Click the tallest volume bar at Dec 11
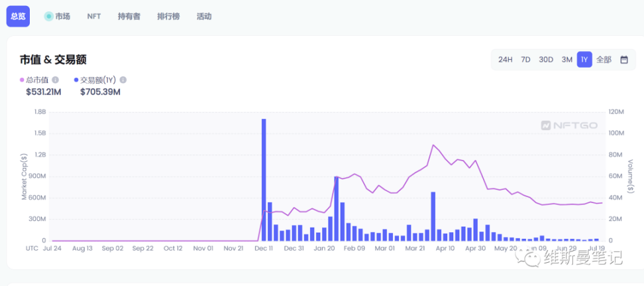 coord(264,179)
